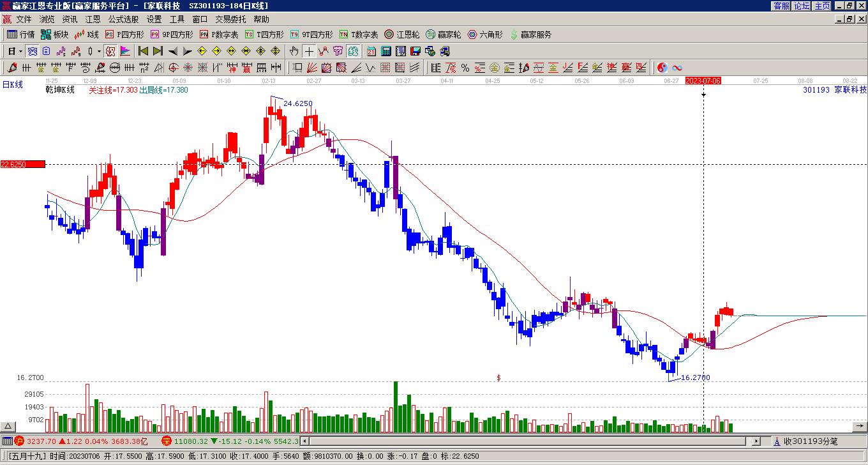Open the 设置 menu
868x465 pixels.
pyautogui.click(x=154, y=20)
